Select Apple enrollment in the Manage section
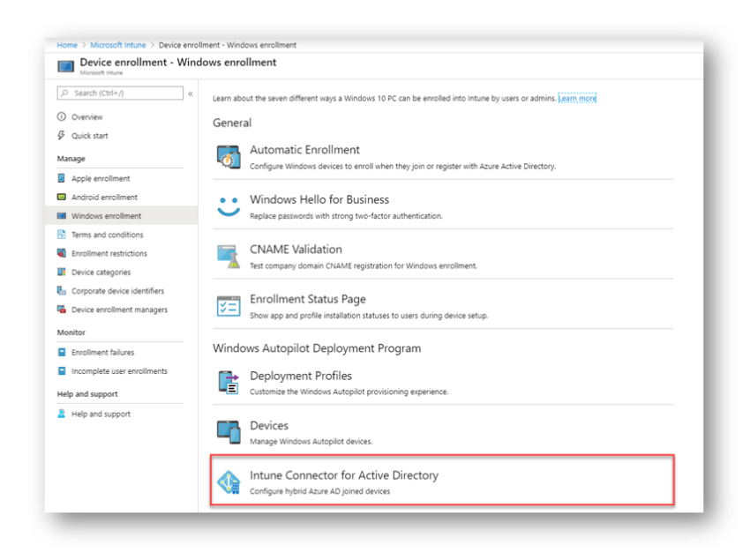This screenshot has width=750, height=560. pos(101,178)
